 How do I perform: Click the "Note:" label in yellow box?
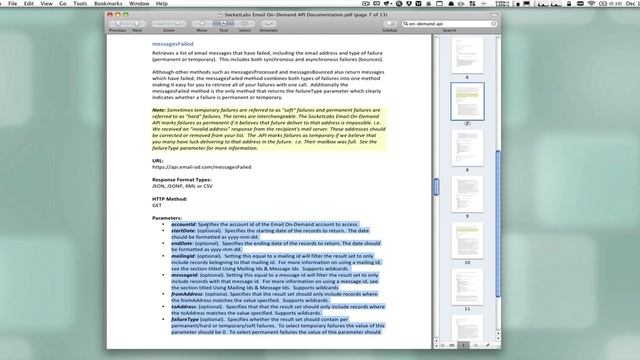tap(159, 110)
